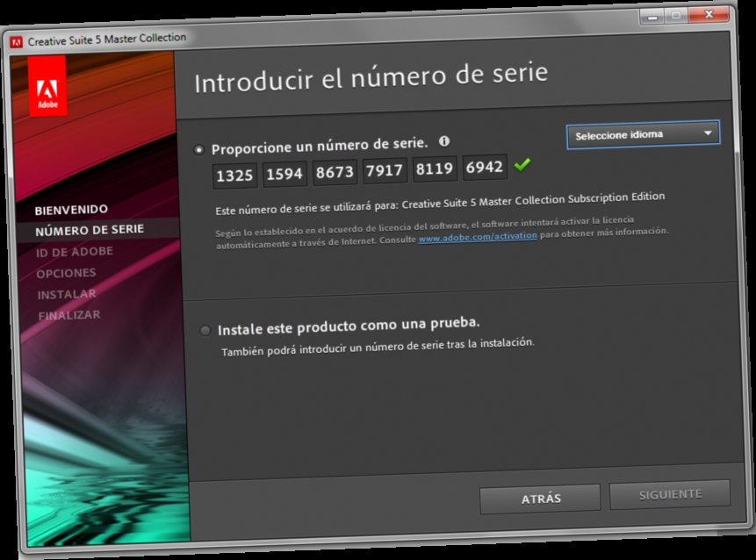Close the installer window
756x560 pixels.
coord(709,14)
